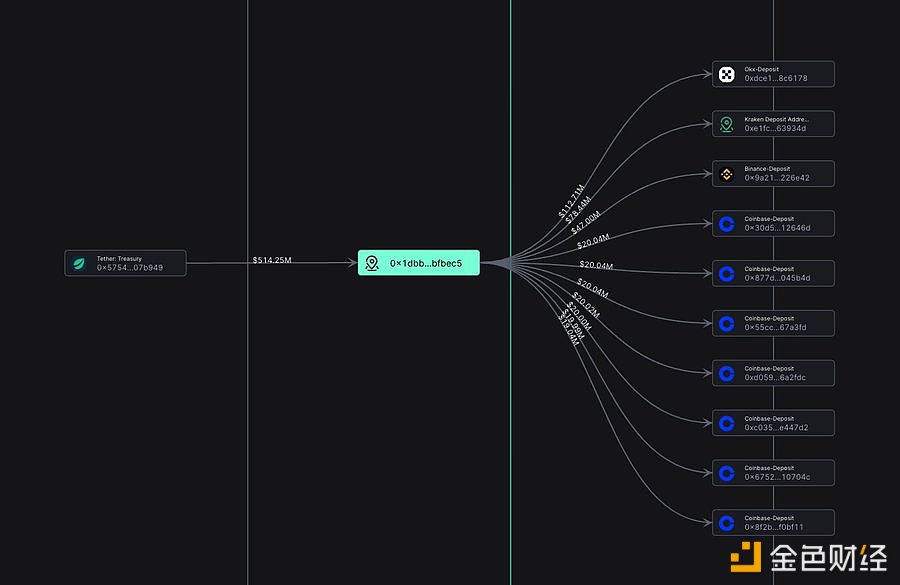Click the location pin icon on node 0x1dbb...bfbec5
Image resolution: width=900 pixels, height=585 pixels.
coord(372,263)
